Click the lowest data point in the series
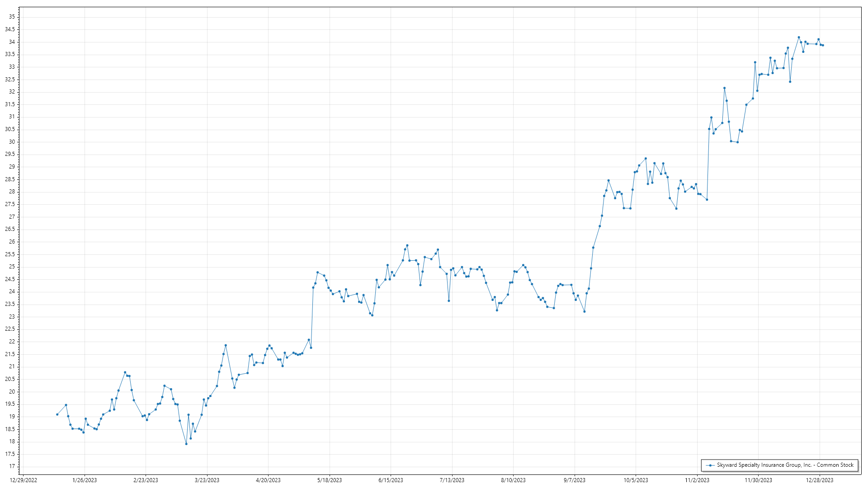 pos(186,444)
